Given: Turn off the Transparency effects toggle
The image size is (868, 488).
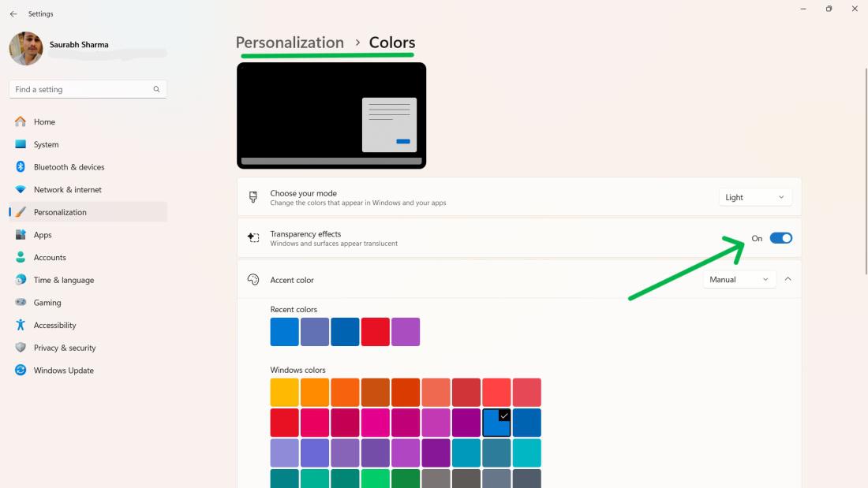Looking at the screenshot, I should click(781, 238).
